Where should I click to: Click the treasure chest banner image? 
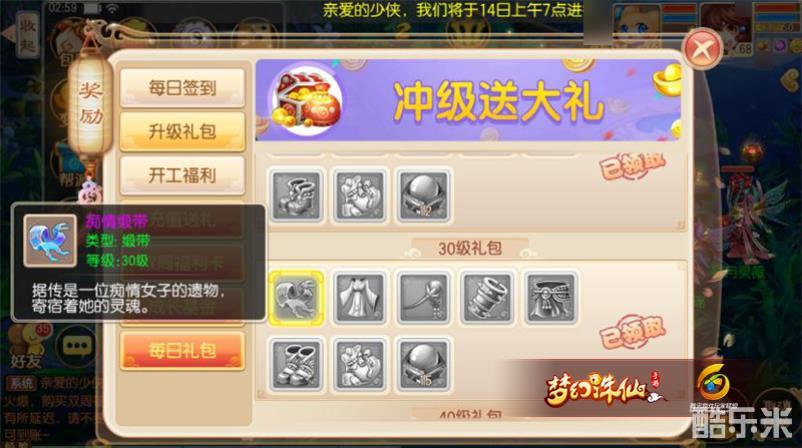pos(306,100)
